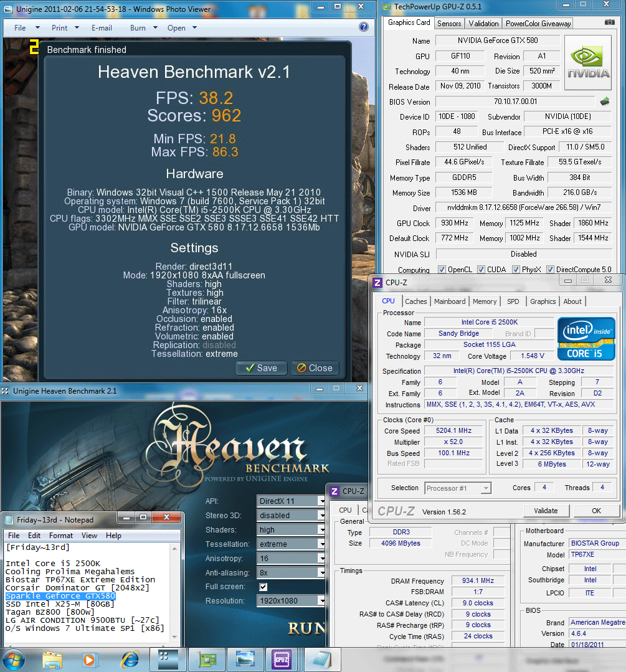Screen dimensions: 626x672
Task: Switch to the Validation tab in GPU-Z
Action: coord(483,24)
